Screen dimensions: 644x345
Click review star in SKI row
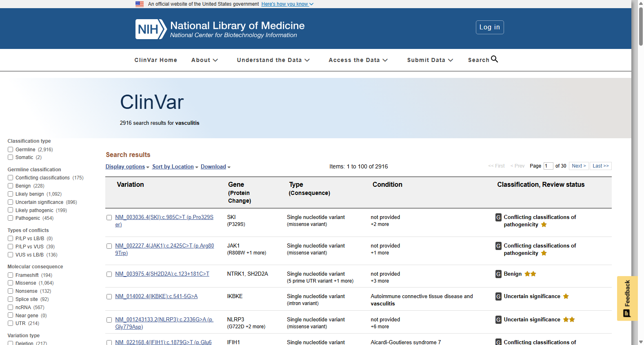[544, 225]
